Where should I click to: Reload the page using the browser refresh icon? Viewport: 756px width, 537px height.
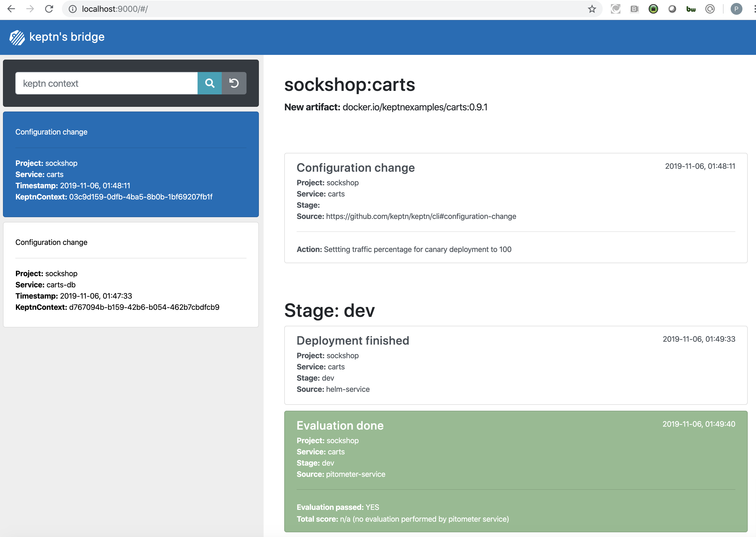(49, 9)
